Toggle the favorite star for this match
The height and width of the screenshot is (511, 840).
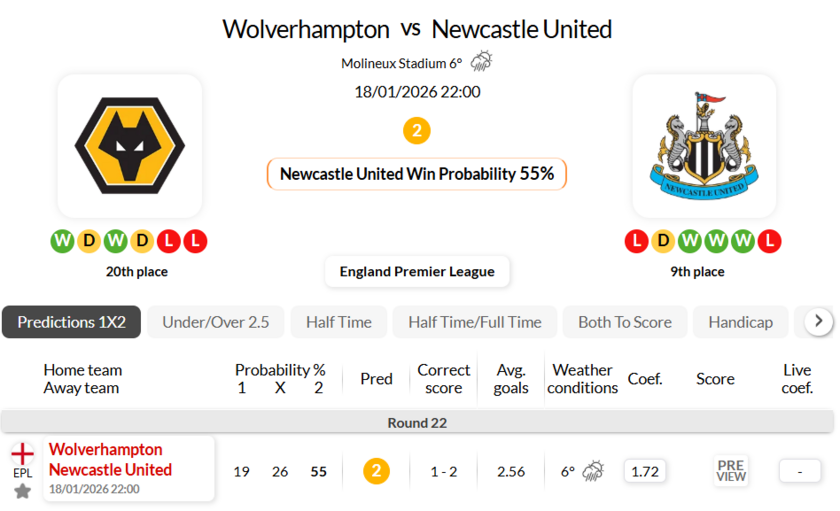[22, 491]
